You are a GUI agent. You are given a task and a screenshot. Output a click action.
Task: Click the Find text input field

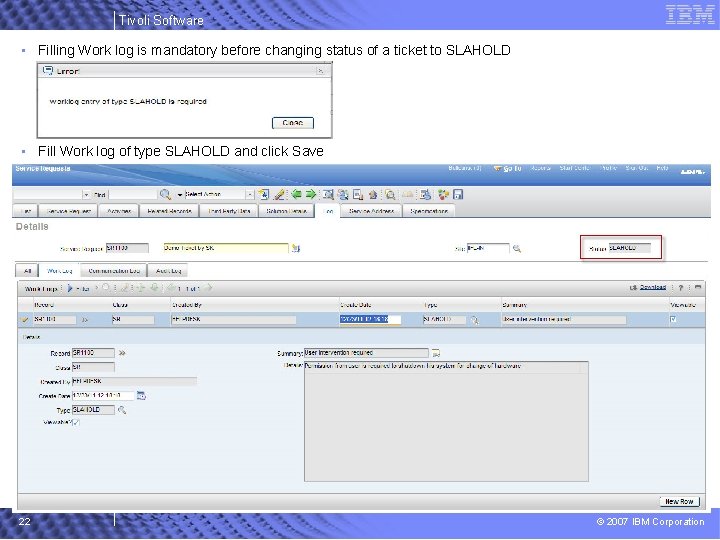click(x=133, y=195)
